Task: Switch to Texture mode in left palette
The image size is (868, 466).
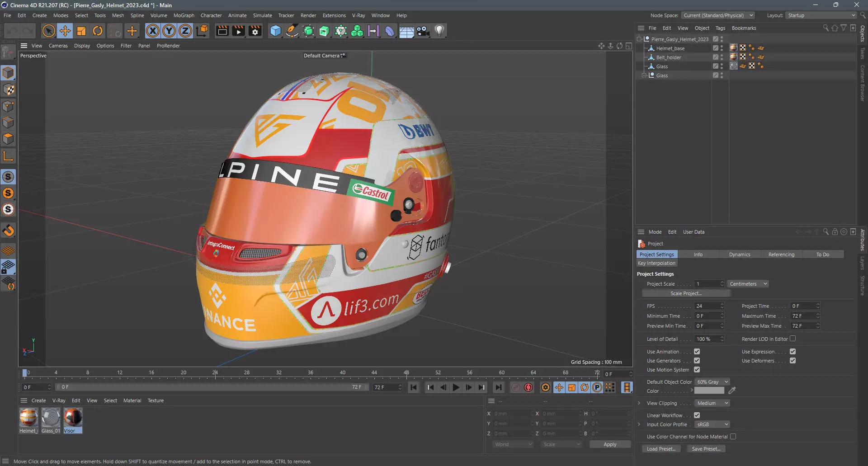Action: tap(8, 89)
